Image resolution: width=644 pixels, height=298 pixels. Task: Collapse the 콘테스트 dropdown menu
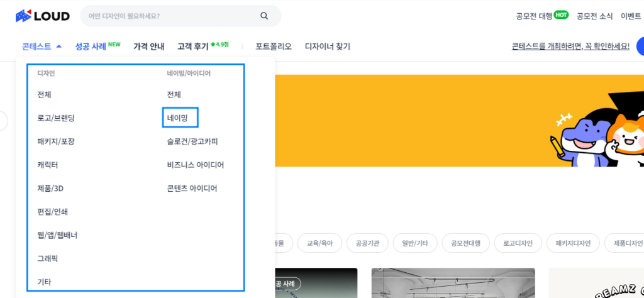click(x=42, y=47)
